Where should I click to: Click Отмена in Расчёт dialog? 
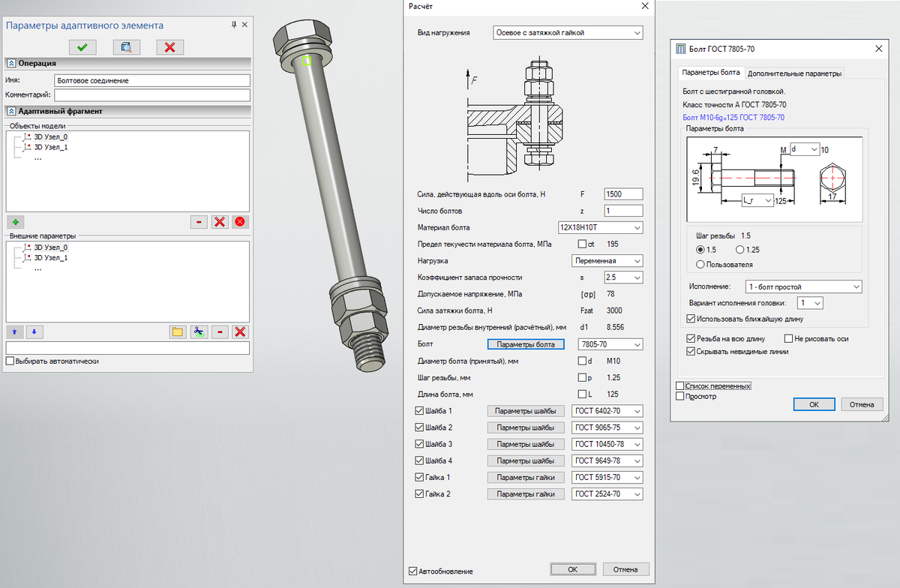[x=625, y=569]
